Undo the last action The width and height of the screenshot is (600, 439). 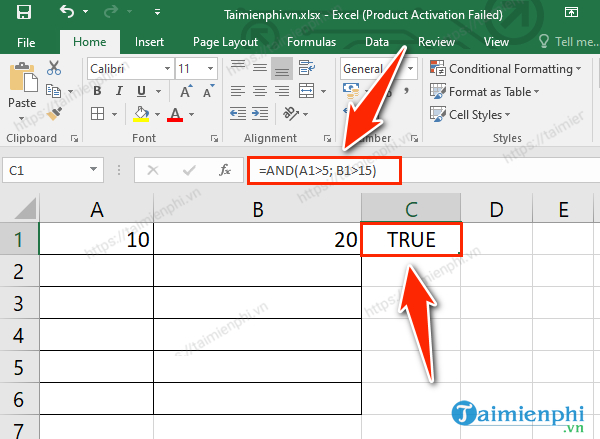click(67, 12)
